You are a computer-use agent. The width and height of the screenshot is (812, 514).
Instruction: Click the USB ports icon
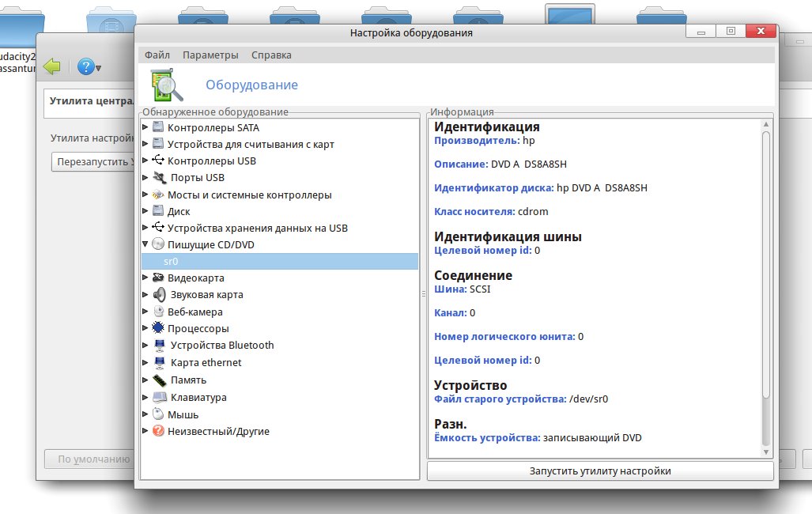[x=160, y=177]
